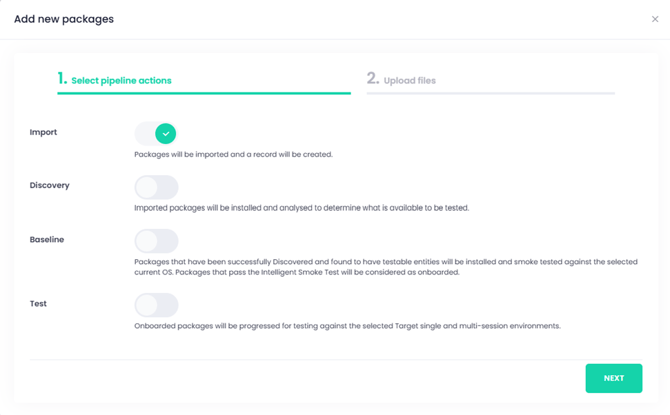Click the Add new packages title

click(64, 19)
